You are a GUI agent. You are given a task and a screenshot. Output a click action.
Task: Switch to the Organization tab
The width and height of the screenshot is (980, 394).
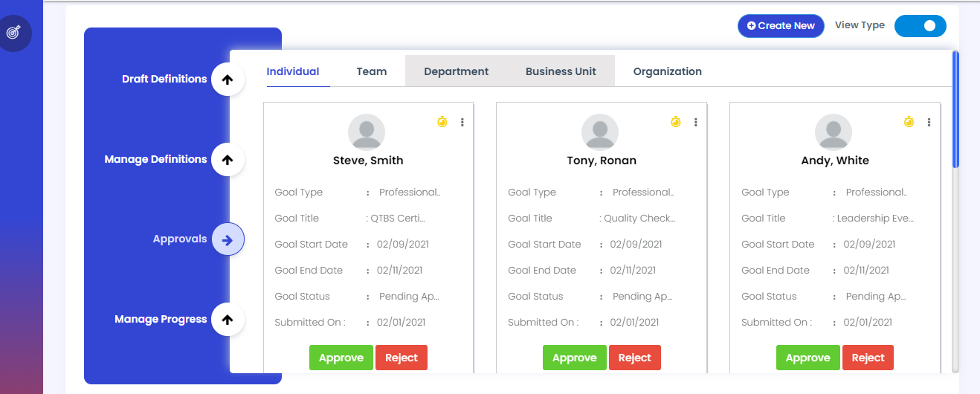click(x=667, y=71)
